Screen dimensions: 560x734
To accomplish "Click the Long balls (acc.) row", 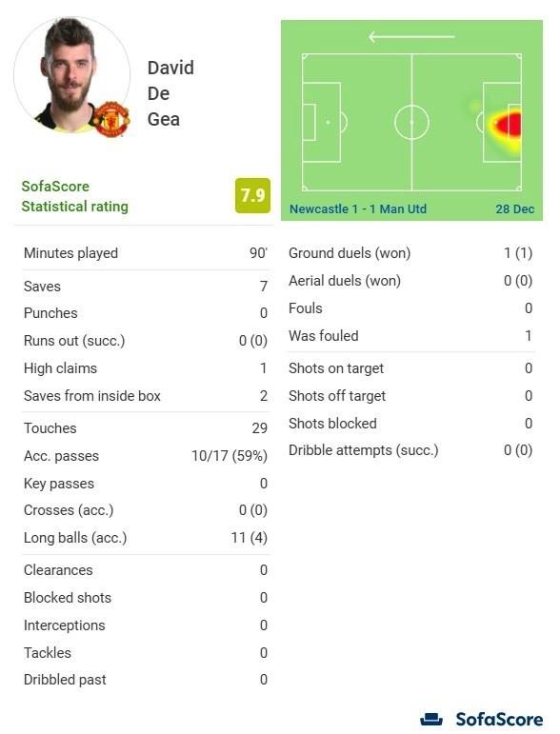I will point(145,537).
